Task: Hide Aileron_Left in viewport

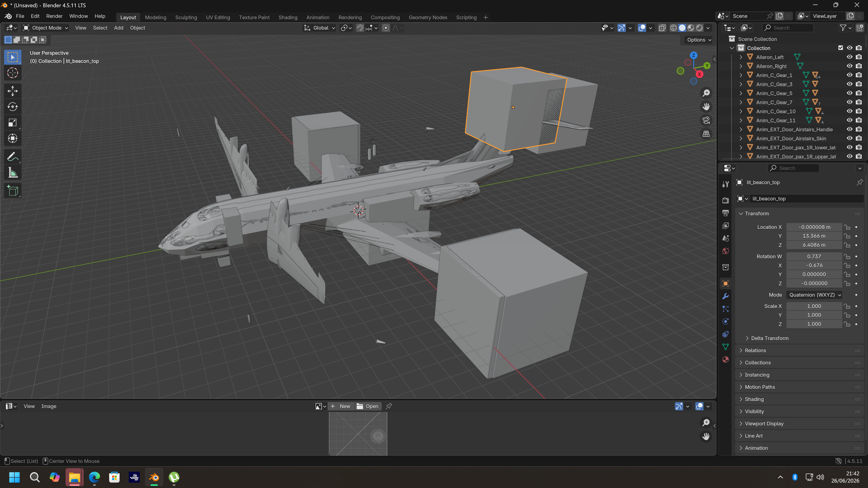Action: tap(849, 57)
